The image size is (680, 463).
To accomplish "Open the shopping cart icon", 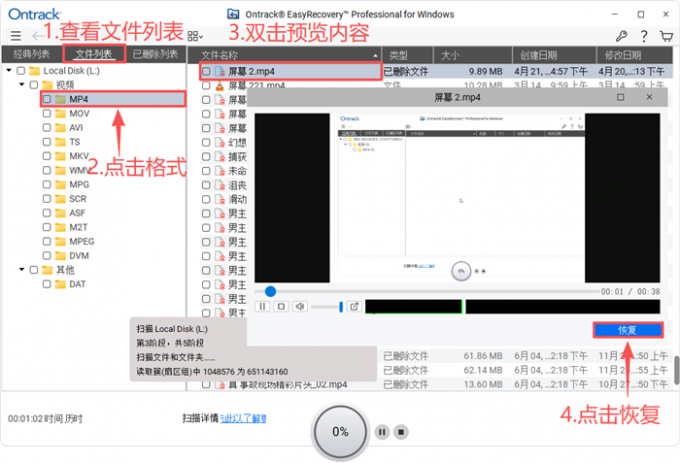I will (x=666, y=36).
